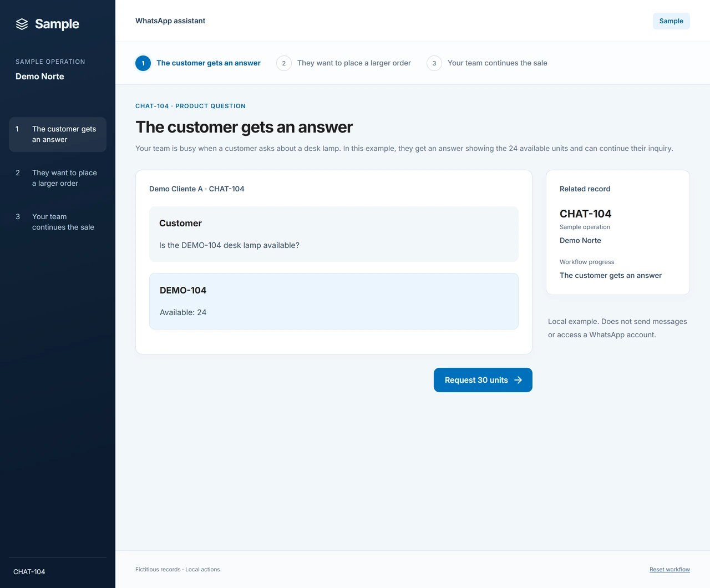This screenshot has width=710, height=588.
Task: Click the Sample badge button in the header
Action: pyautogui.click(x=671, y=21)
